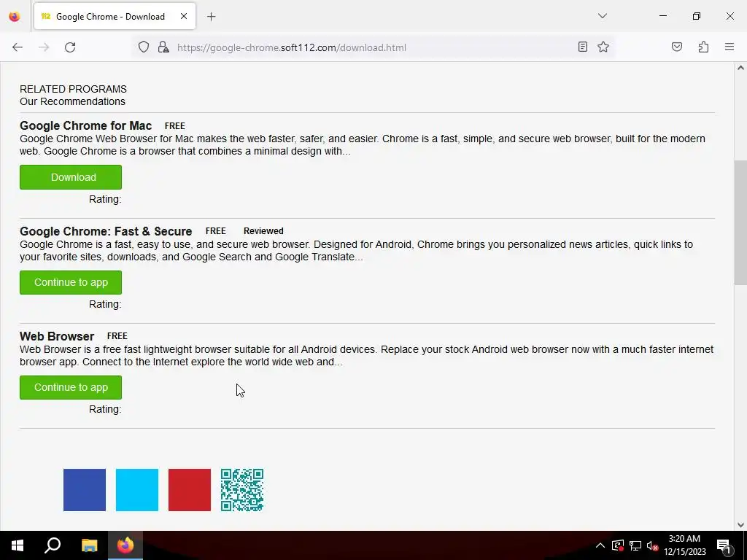Image resolution: width=747 pixels, height=560 pixels.
Task: Open the Windows Start menu
Action: pos(18,545)
